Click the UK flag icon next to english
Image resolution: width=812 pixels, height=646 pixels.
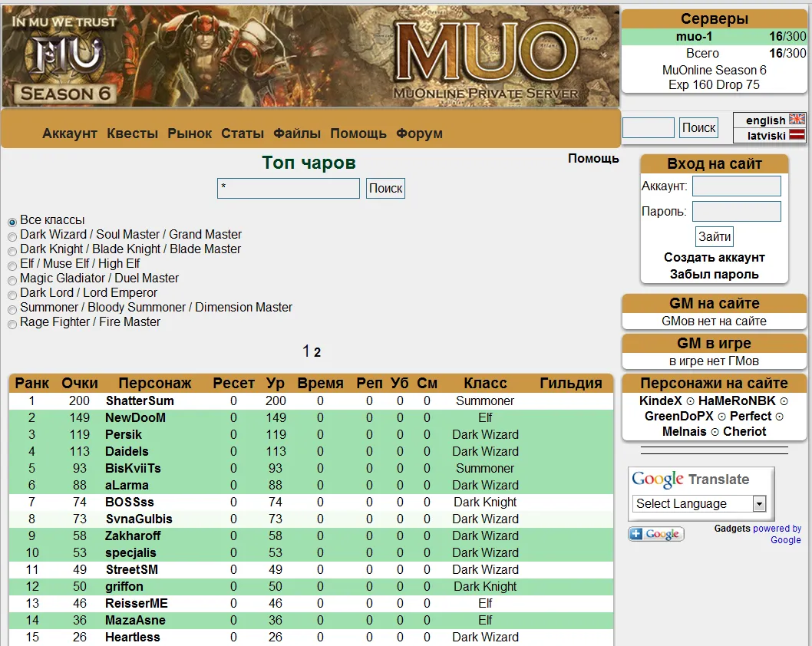click(x=797, y=120)
